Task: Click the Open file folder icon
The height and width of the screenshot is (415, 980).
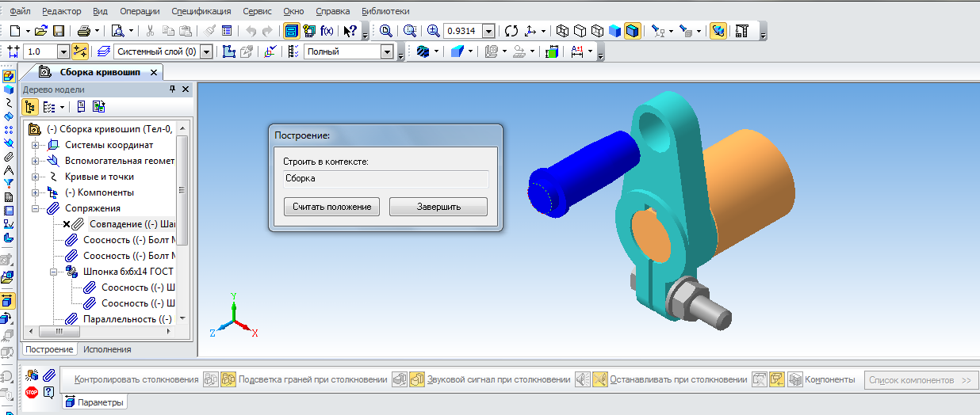Action: tap(41, 31)
